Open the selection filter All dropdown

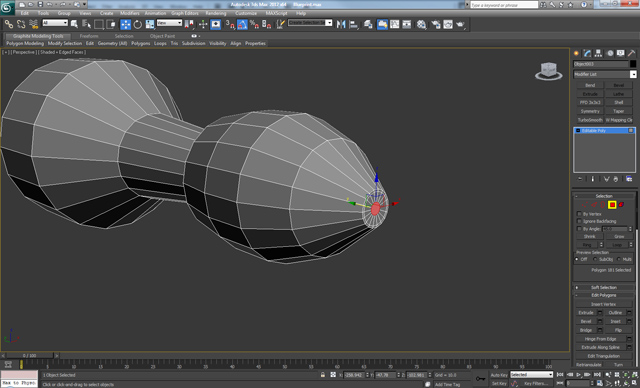[x=55, y=23]
